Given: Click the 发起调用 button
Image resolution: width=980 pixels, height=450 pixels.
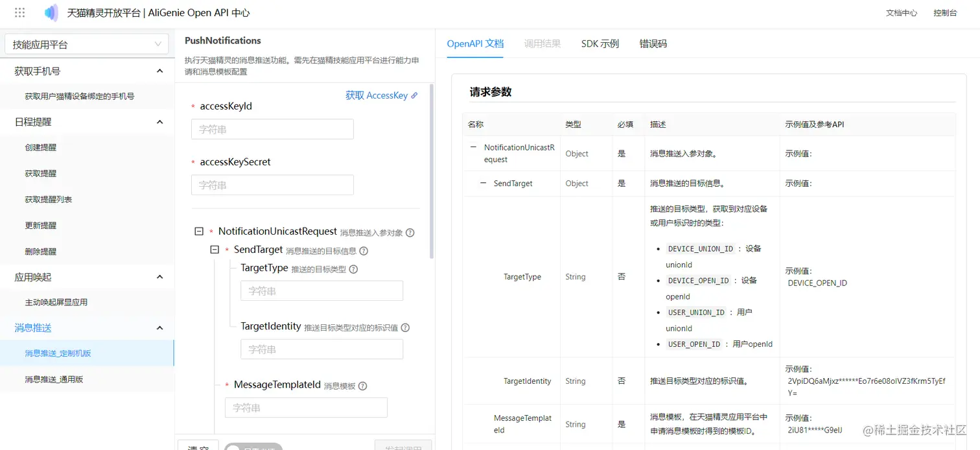Looking at the screenshot, I should tap(403, 446).
